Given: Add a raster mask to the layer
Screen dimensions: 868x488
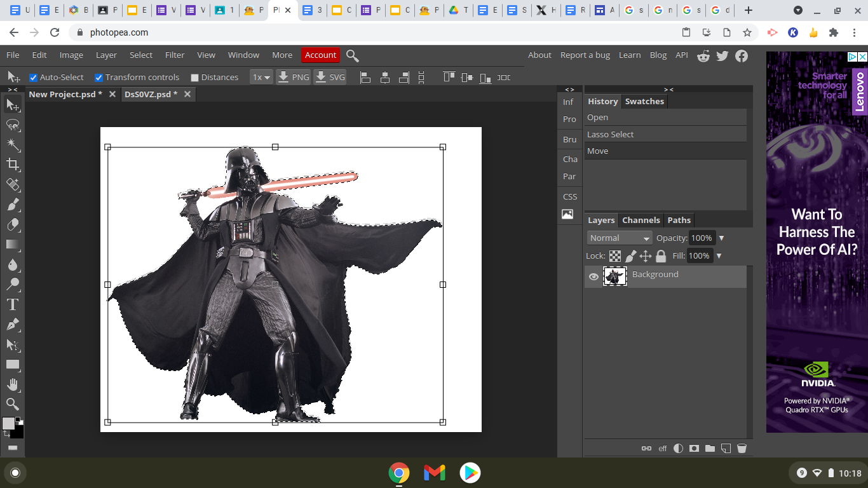Looking at the screenshot, I should point(694,448).
